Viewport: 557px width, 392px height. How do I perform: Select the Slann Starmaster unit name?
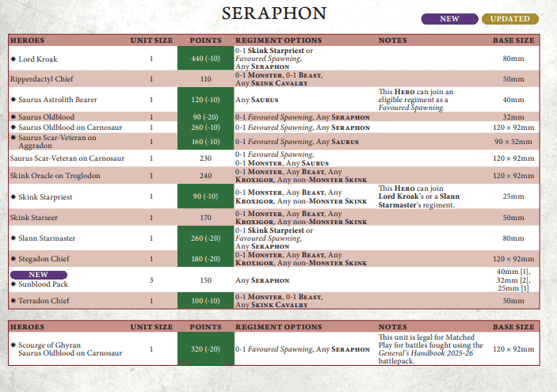click(47, 238)
